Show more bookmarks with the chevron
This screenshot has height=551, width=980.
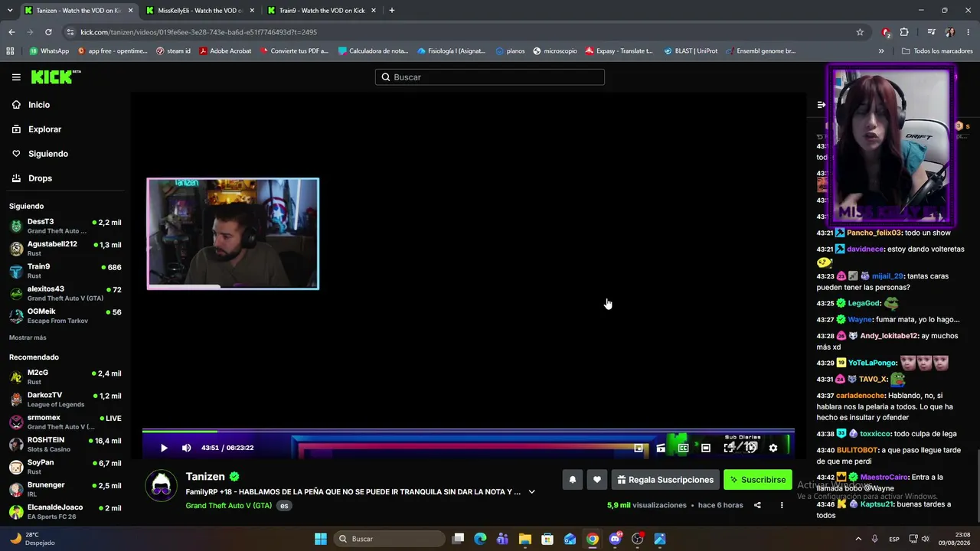(881, 51)
